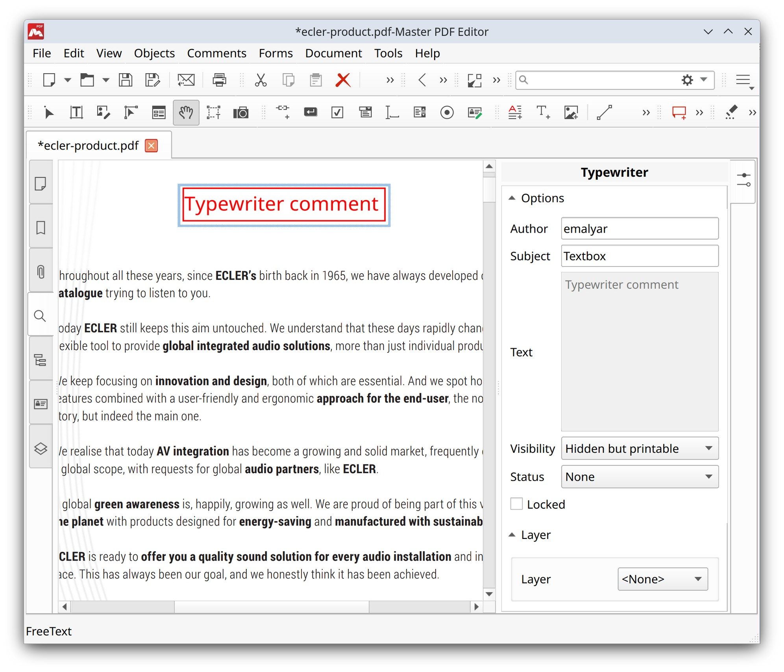Click the Insert Image tool
Screen dimensions: 784x672
point(571,113)
